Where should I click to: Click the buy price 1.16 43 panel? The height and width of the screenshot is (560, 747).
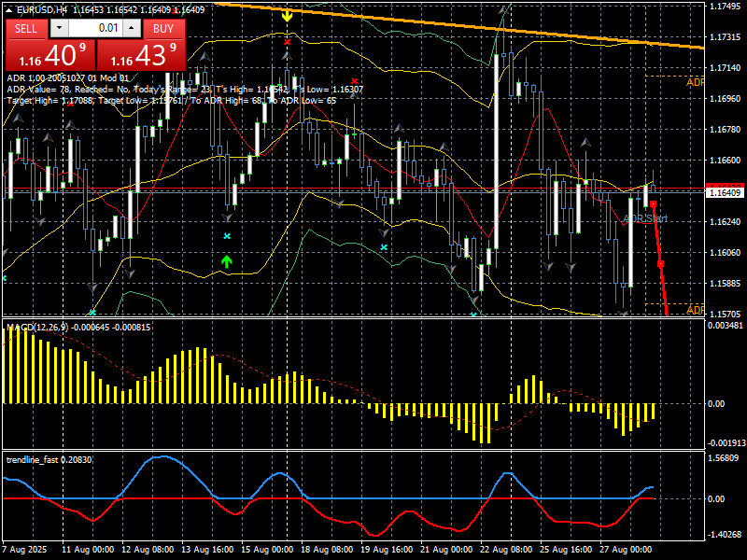(x=142, y=55)
